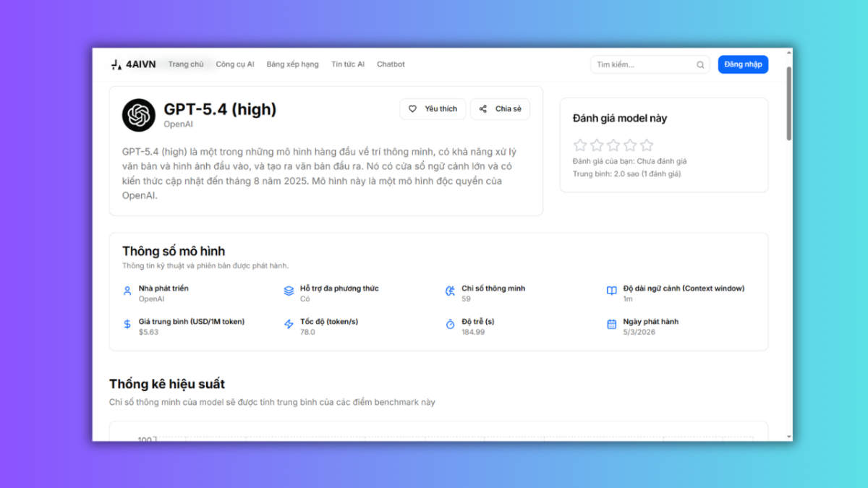
Task: Click the Giá trung bình dollar icon
Action: click(x=127, y=325)
